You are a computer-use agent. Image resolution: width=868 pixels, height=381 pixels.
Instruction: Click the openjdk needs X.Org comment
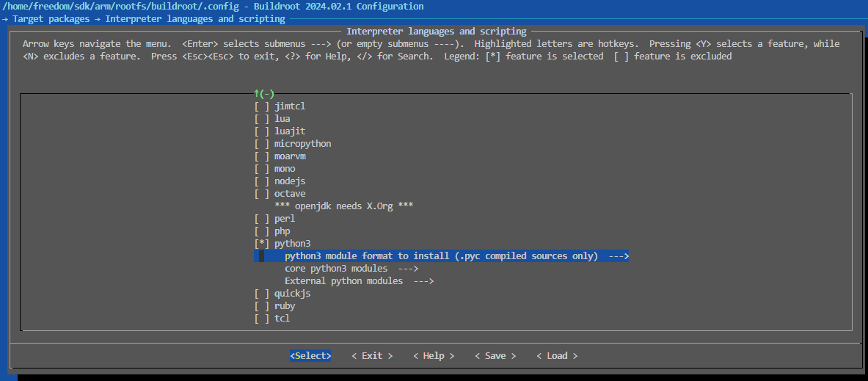(344, 206)
